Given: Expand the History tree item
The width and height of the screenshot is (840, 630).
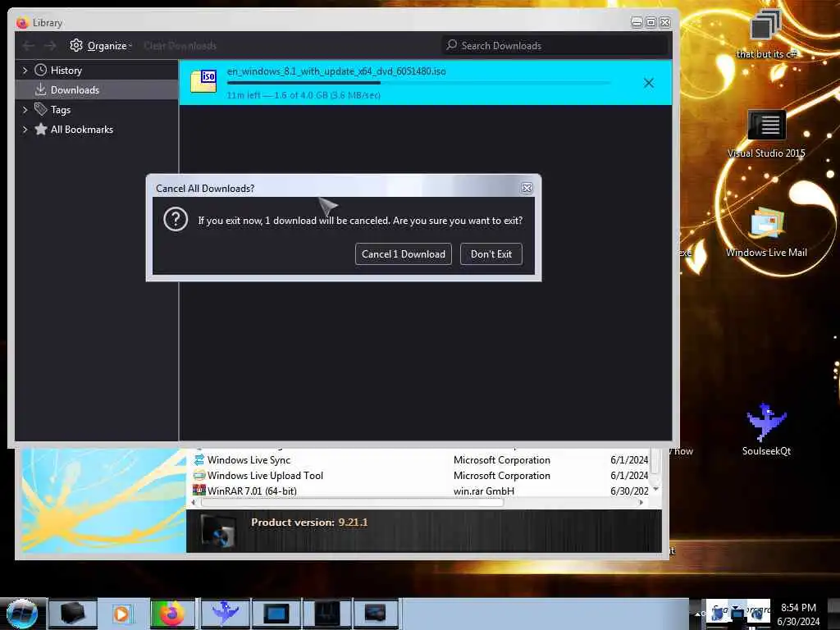Looking at the screenshot, I should tap(25, 71).
